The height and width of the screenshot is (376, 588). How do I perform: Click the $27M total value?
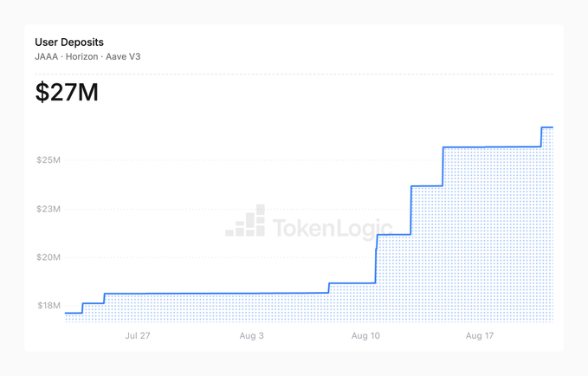click(x=67, y=92)
